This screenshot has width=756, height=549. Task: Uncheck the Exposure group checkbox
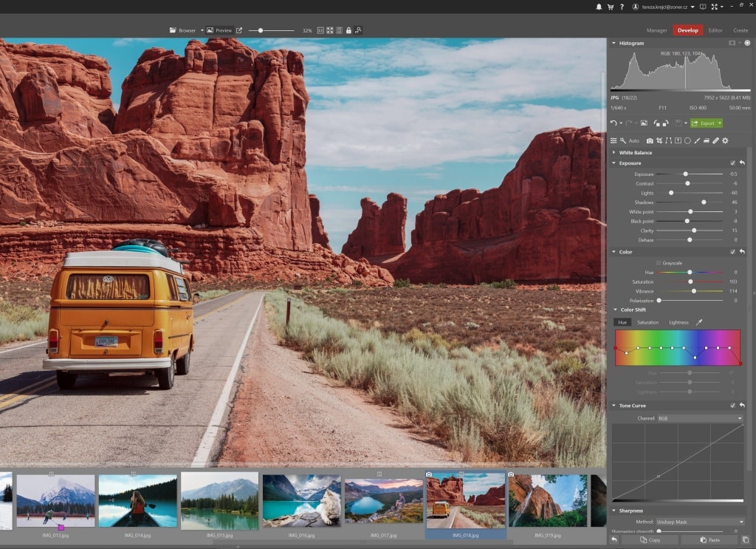(x=732, y=163)
